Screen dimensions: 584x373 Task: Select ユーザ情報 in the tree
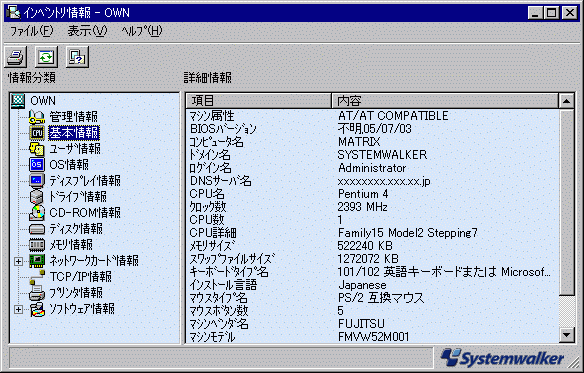(75, 149)
